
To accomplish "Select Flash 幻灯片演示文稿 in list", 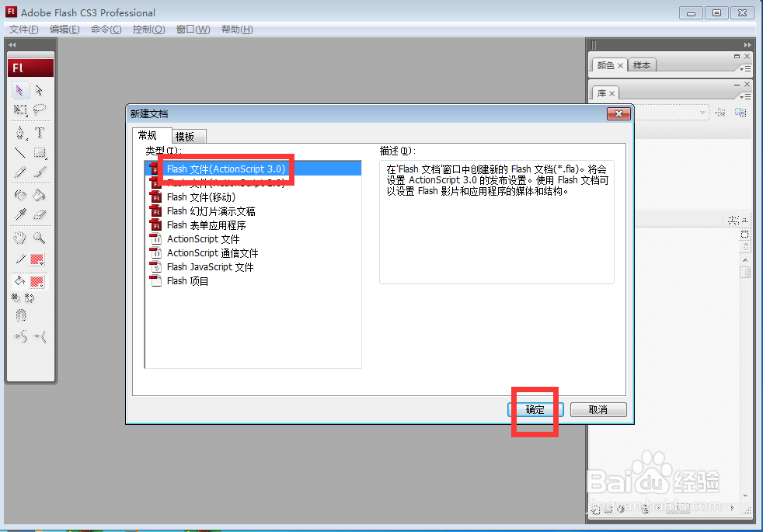I will click(253, 211).
